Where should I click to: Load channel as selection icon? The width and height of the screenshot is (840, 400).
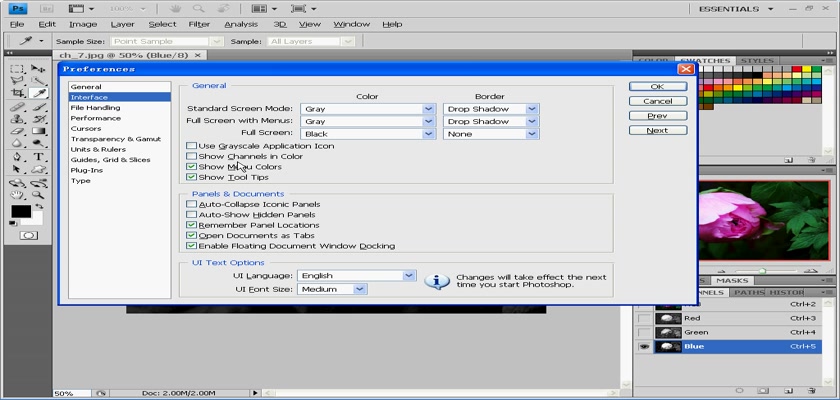tap(739, 391)
